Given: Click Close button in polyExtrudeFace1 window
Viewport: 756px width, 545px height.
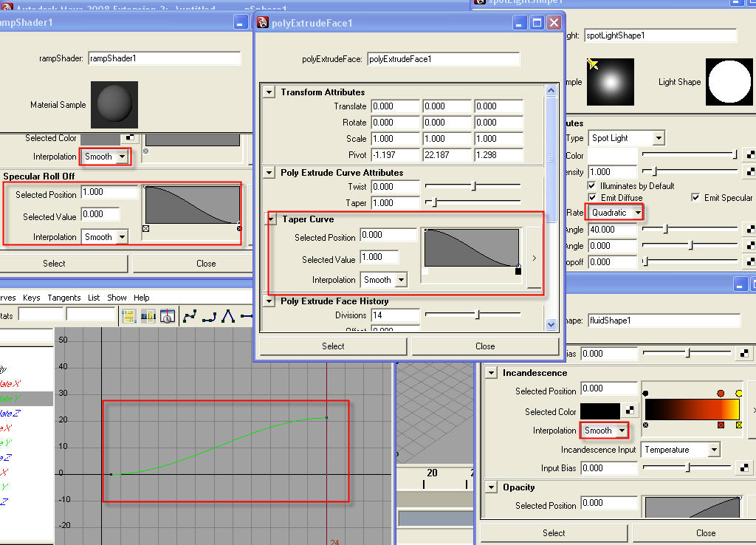Looking at the screenshot, I should pos(485,346).
